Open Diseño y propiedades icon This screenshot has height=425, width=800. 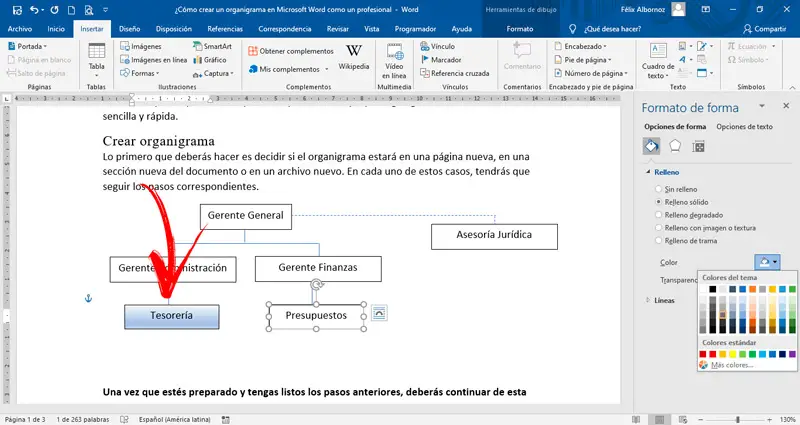(698, 147)
